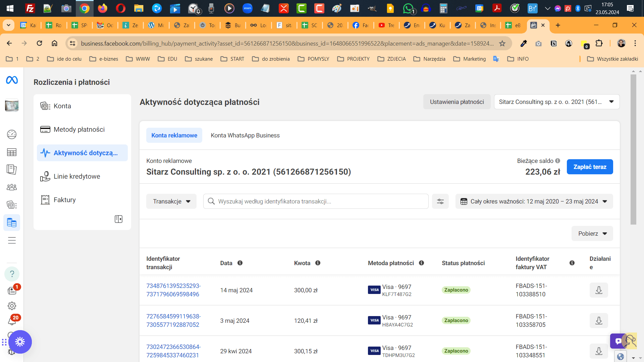Download invoice for 3 maj 2024 transaction
Screen dimensions: 644x362
tap(598, 321)
